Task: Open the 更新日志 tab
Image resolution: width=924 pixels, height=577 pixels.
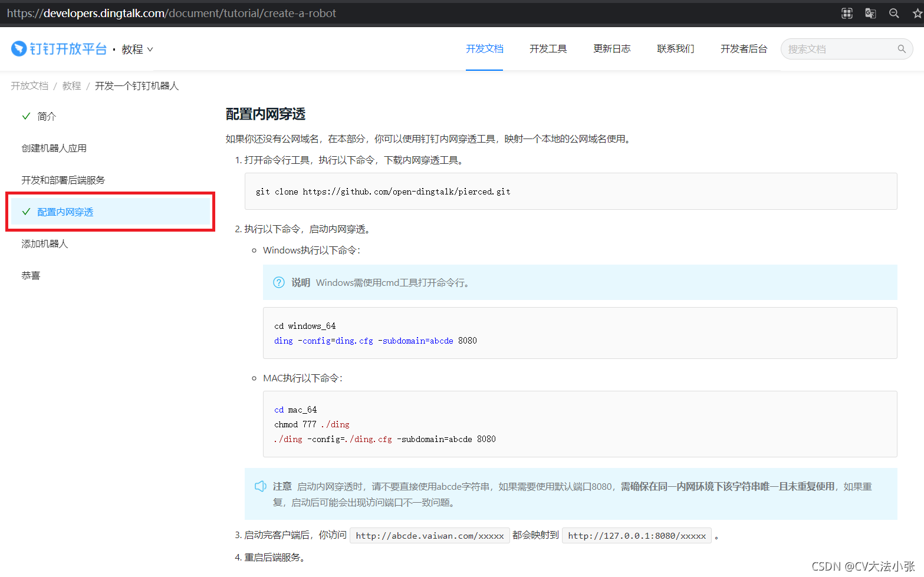Action: [611, 49]
